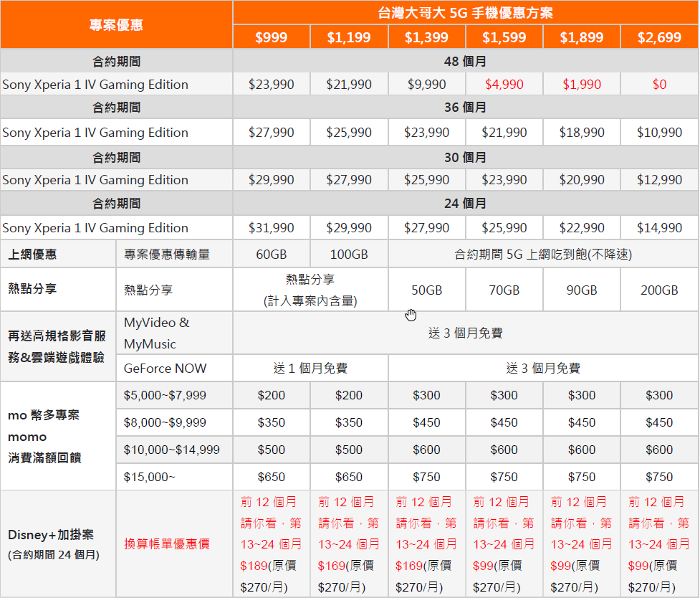This screenshot has width=700, height=598.
Task: Select the red $4,990 price cell
Action: coord(504,85)
